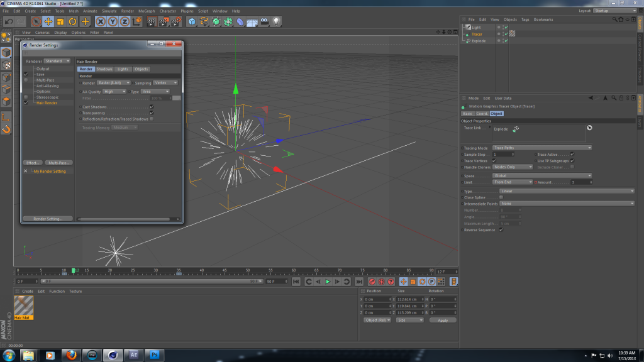
Task: Lock the X axis toggle icon
Action: click(x=101, y=22)
